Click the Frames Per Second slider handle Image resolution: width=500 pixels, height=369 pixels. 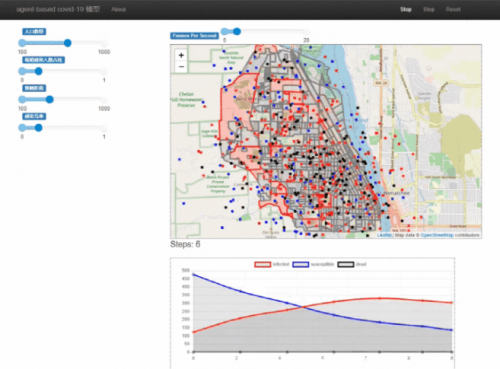tap(237, 31)
